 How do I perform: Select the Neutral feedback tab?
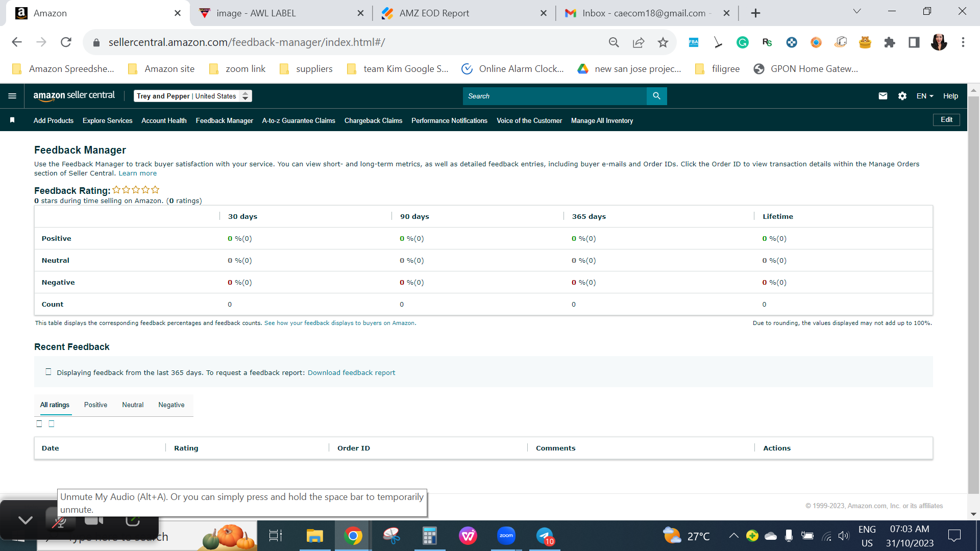coord(133,405)
